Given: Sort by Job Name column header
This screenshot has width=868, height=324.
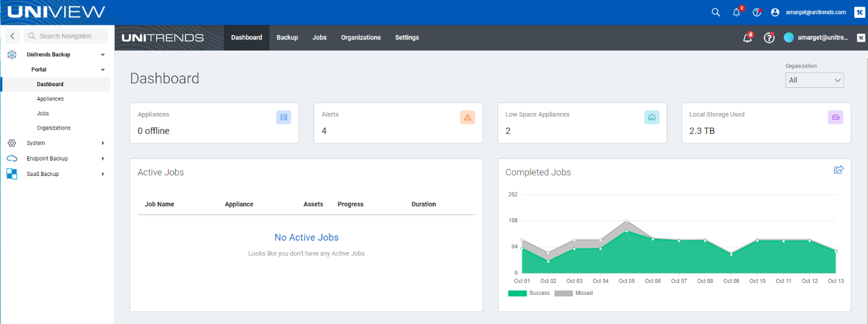Looking at the screenshot, I should [x=160, y=205].
